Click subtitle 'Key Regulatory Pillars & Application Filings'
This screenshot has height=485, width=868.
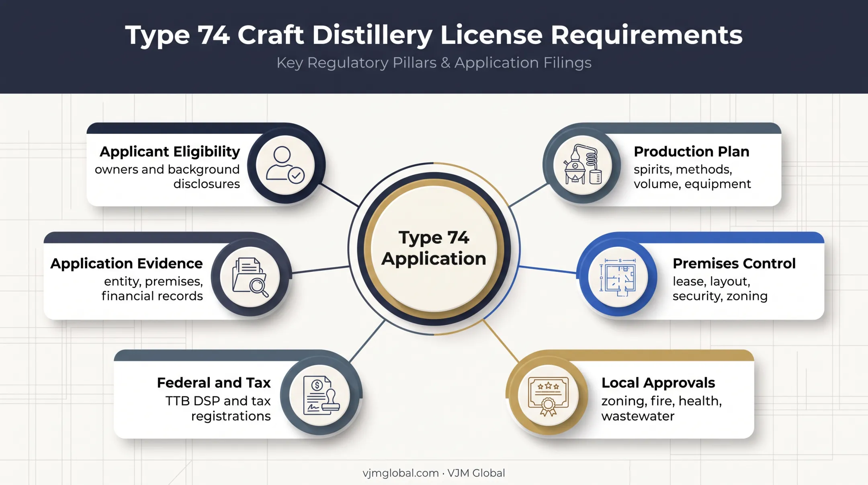(x=434, y=63)
